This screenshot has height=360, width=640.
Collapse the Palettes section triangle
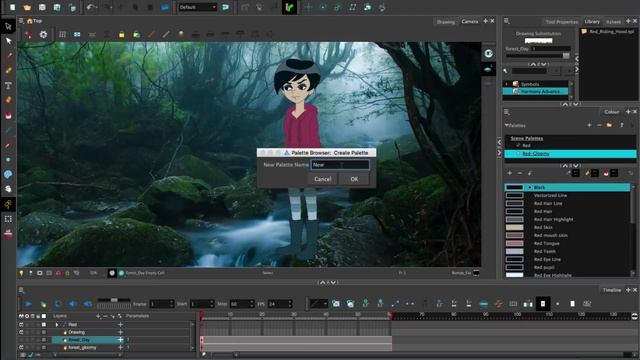pyautogui.click(x=507, y=125)
